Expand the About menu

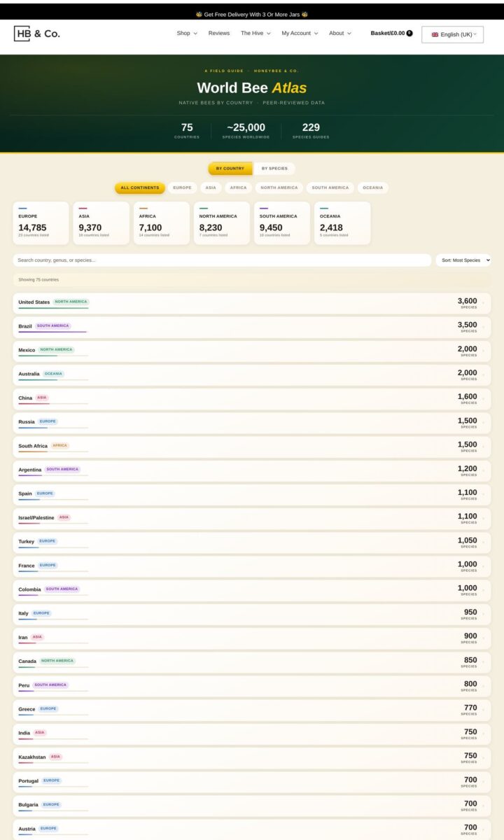pos(340,33)
